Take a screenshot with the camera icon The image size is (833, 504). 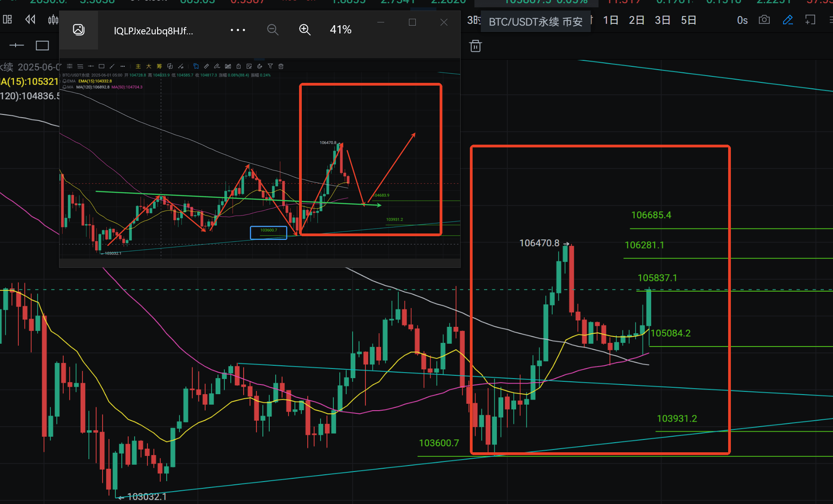click(x=764, y=20)
